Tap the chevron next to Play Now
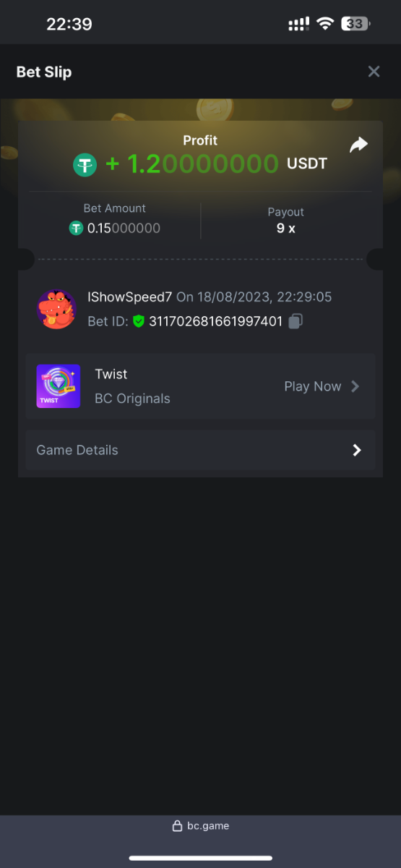This screenshot has width=401, height=868. 355,386
